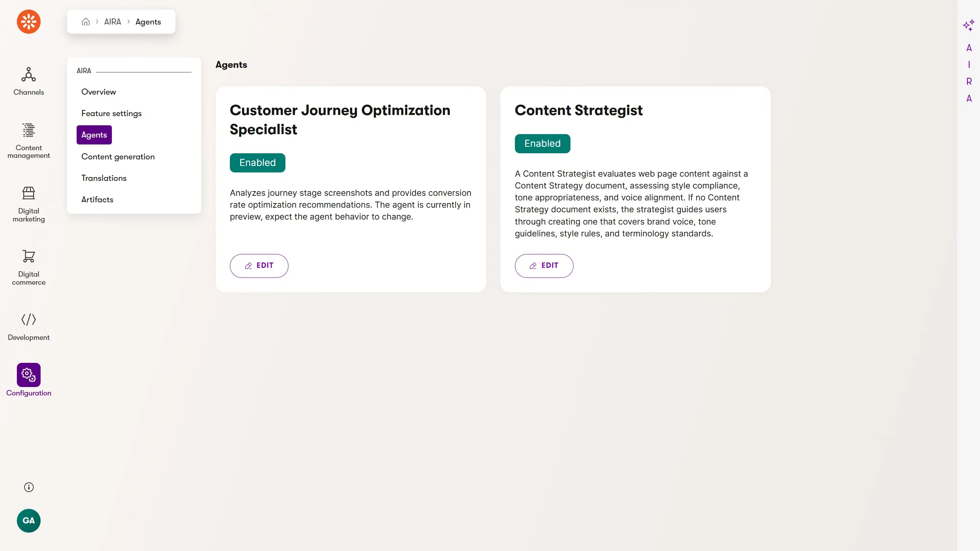Open the AIRA sparkle assistant icon
This screenshot has height=551, width=980.
click(x=969, y=25)
